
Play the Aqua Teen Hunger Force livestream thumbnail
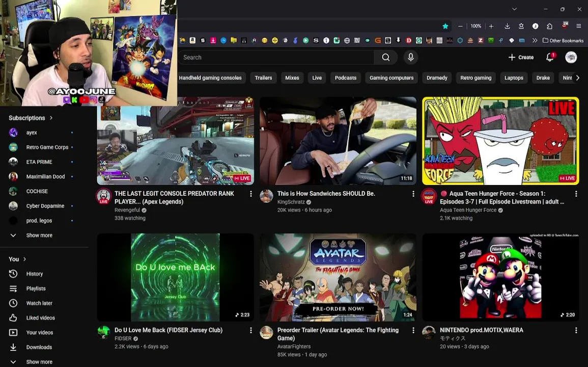pyautogui.click(x=500, y=141)
